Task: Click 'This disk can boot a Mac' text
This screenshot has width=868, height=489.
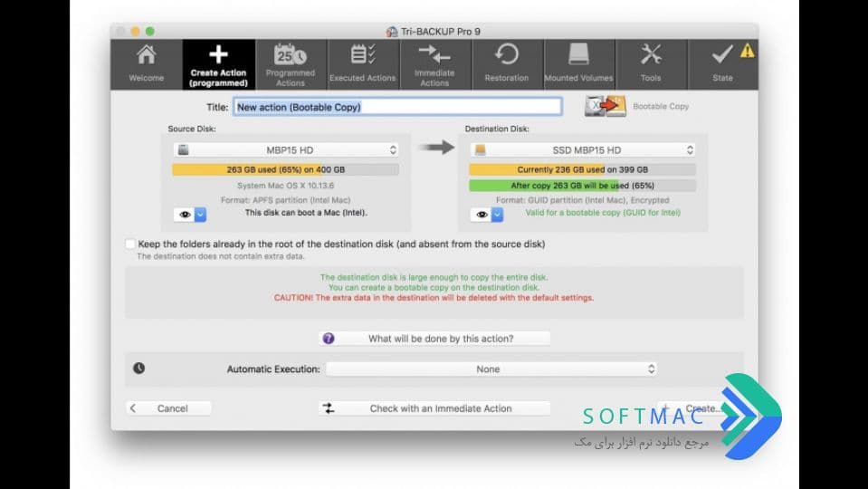Action: click(x=306, y=213)
